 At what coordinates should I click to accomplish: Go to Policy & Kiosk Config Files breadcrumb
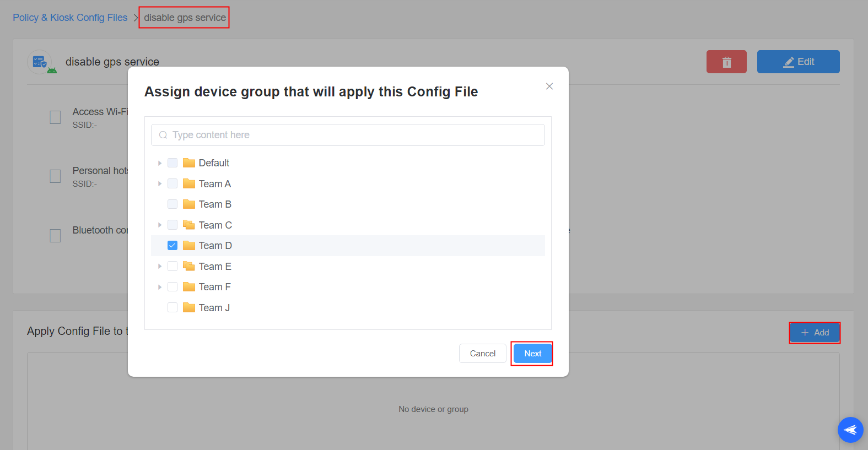point(70,18)
